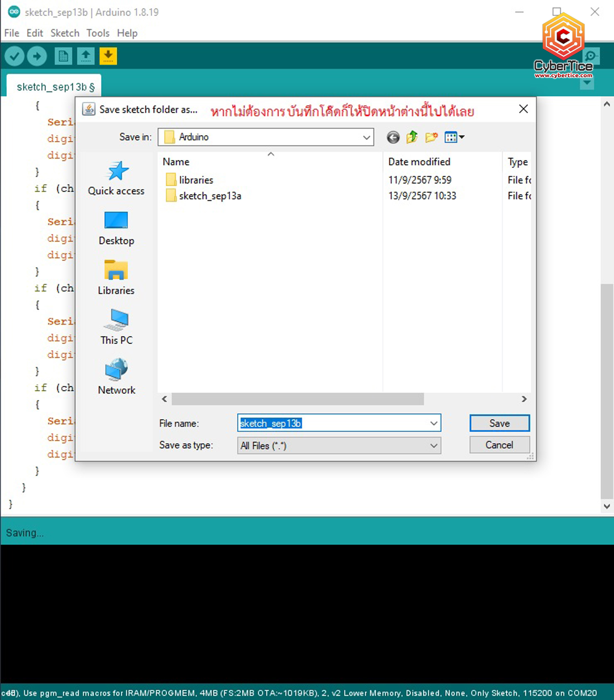614x700 pixels.
Task: Open the Tools menu
Action: click(x=98, y=33)
